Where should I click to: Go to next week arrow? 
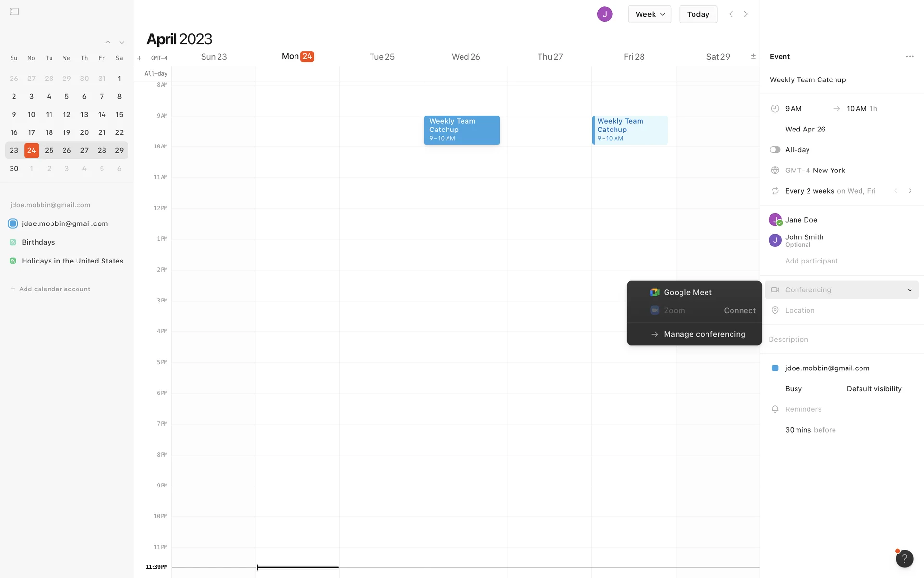point(746,14)
